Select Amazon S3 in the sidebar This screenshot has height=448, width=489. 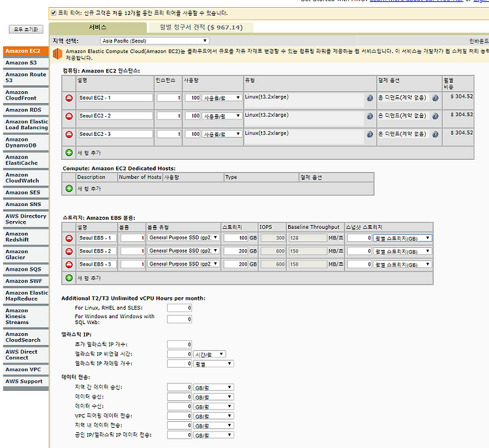point(26,63)
